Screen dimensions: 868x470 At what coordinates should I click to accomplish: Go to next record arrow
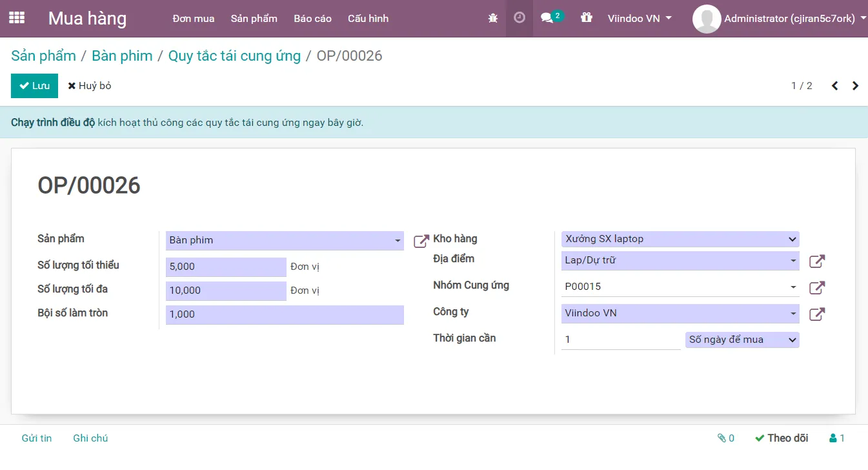click(x=855, y=86)
